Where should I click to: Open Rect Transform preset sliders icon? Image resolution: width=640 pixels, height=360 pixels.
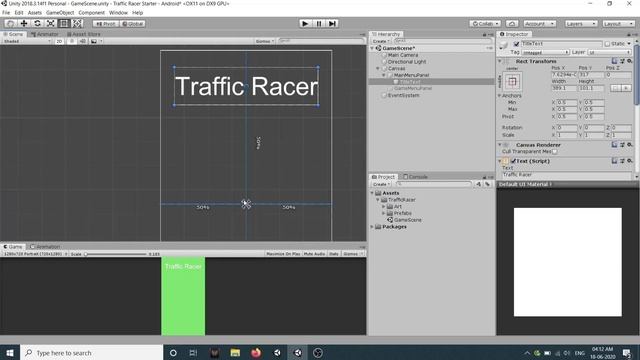pos(622,61)
